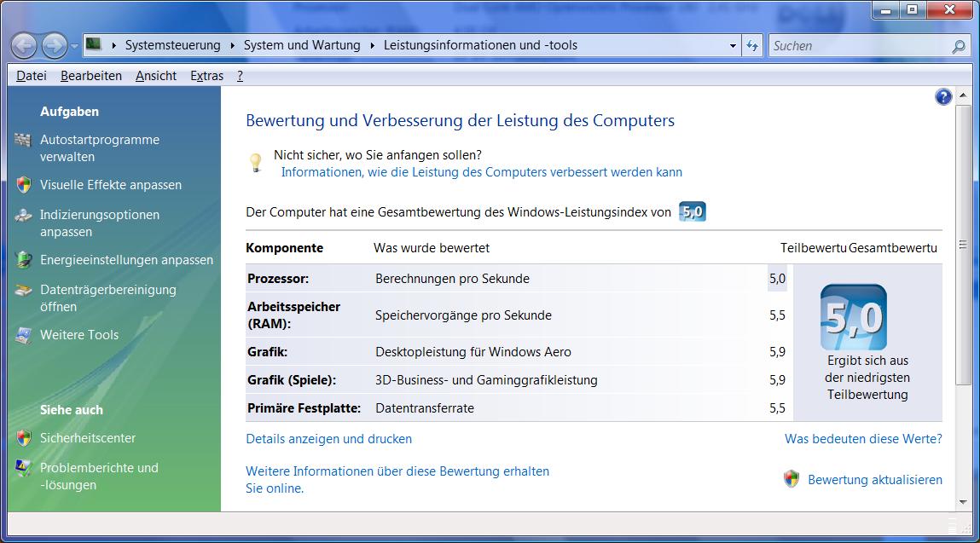Click the control panel icon in the address bar
The image size is (980, 543).
(94, 44)
